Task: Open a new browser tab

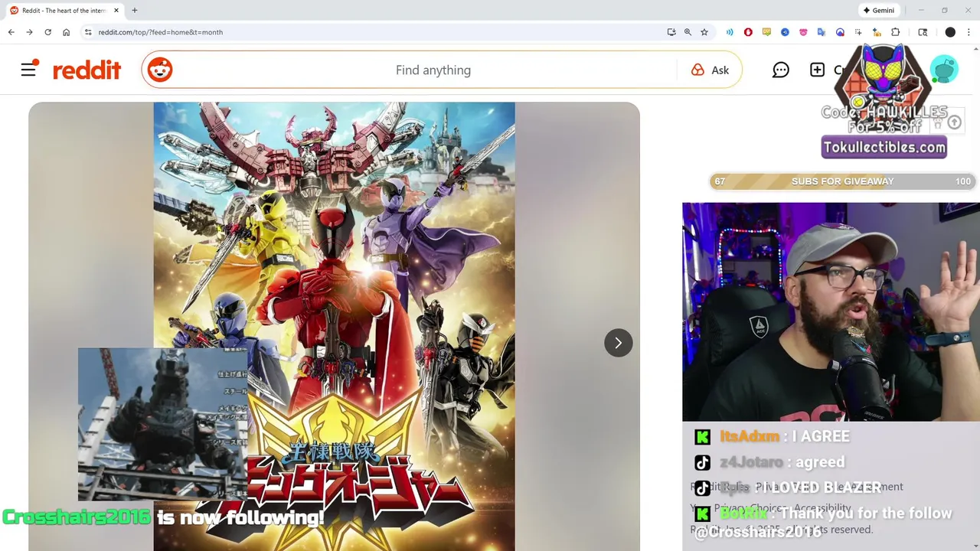Action: (x=135, y=10)
